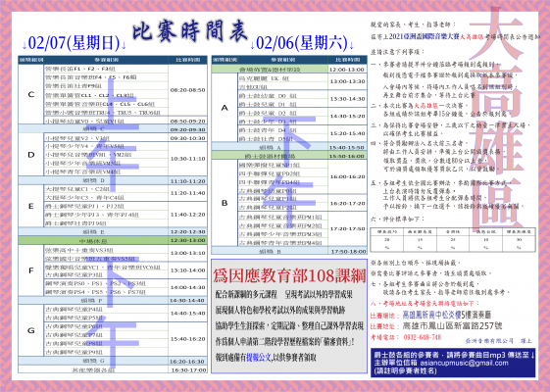The height and width of the screenshot is (392, 550).
Task: Click time cell 09:20-09:30
Action: [187, 129]
